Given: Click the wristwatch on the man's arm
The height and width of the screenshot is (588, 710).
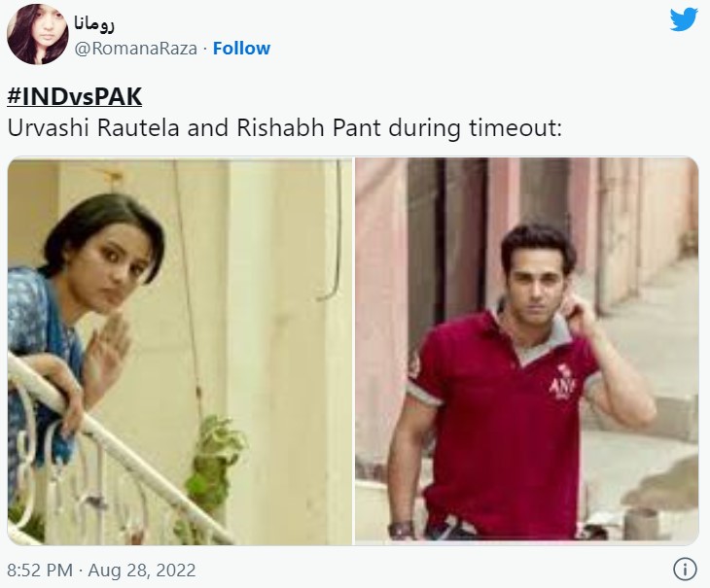Looking at the screenshot, I should [401, 529].
